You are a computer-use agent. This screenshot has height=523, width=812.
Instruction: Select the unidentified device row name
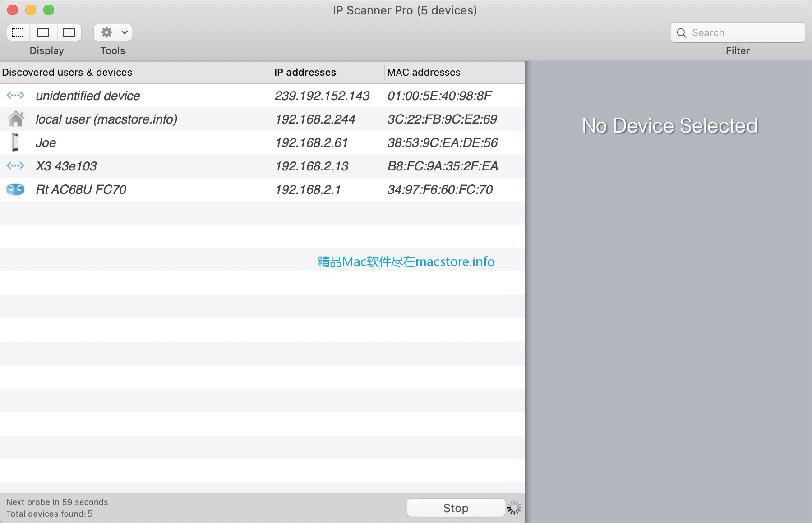[x=88, y=96]
